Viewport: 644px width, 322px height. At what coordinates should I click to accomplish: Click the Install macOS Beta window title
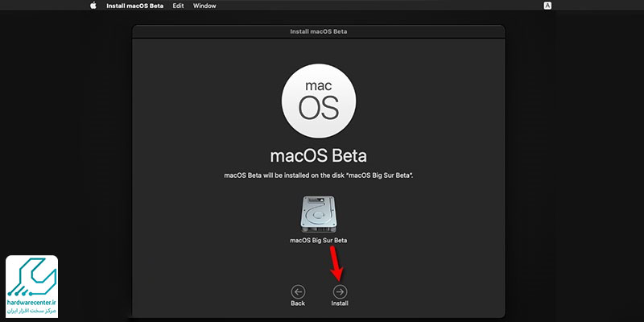318,31
